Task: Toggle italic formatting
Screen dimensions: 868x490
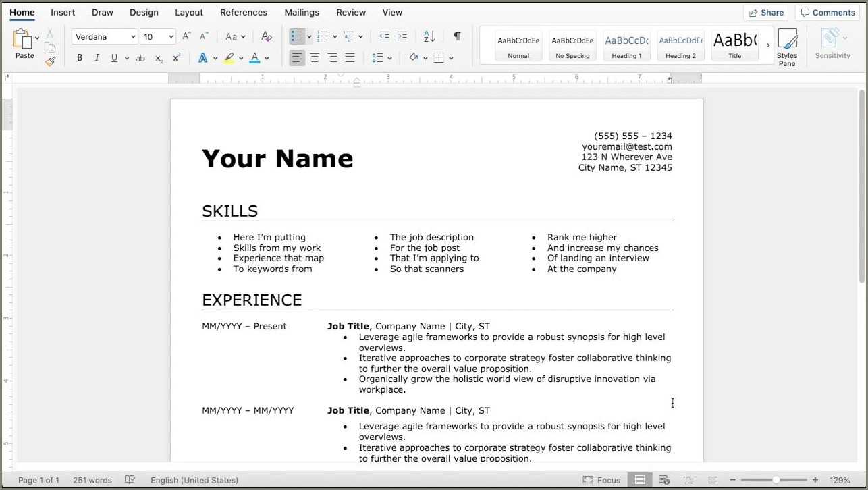Action: [97, 58]
